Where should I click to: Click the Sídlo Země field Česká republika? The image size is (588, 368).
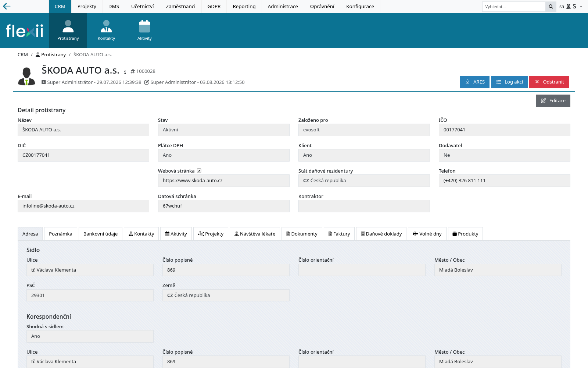pos(226,296)
